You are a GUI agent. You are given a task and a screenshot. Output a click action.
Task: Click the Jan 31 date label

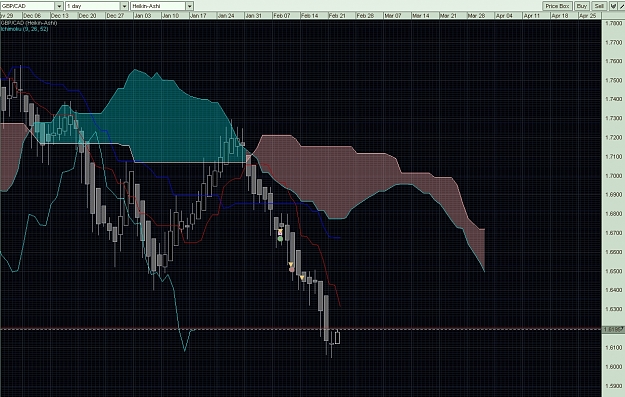[x=254, y=16]
